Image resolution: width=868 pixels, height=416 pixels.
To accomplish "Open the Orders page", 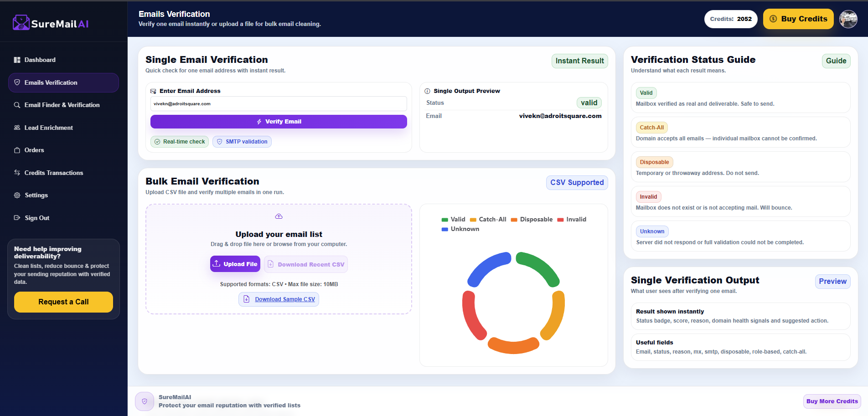I will point(63,150).
